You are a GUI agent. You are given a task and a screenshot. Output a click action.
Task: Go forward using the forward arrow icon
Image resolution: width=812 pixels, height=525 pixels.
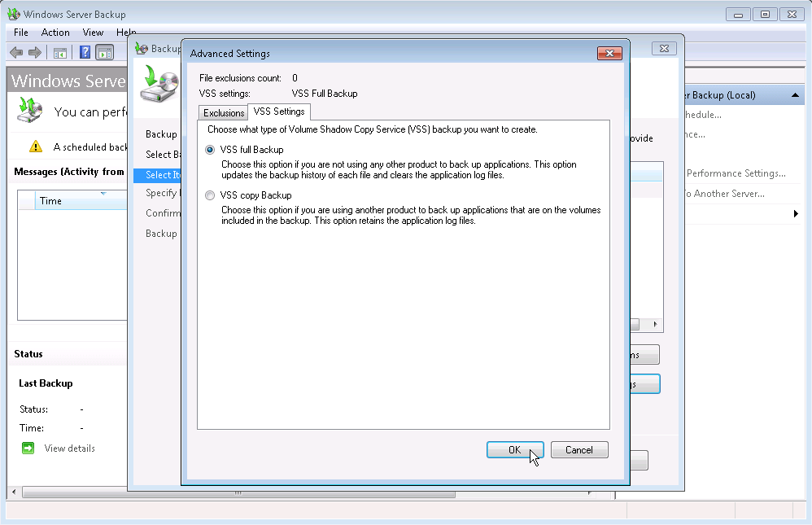[34, 52]
